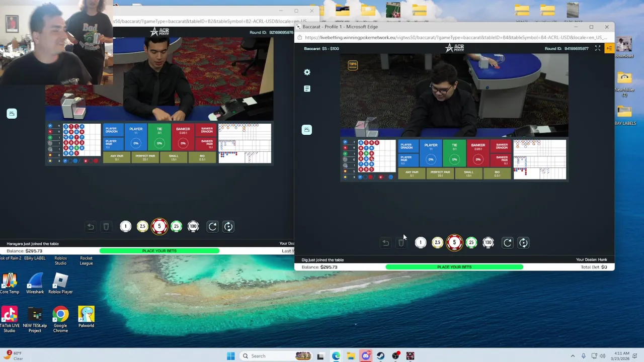Bet on TIE in left window
The width and height of the screenshot is (644, 362).
(x=159, y=137)
